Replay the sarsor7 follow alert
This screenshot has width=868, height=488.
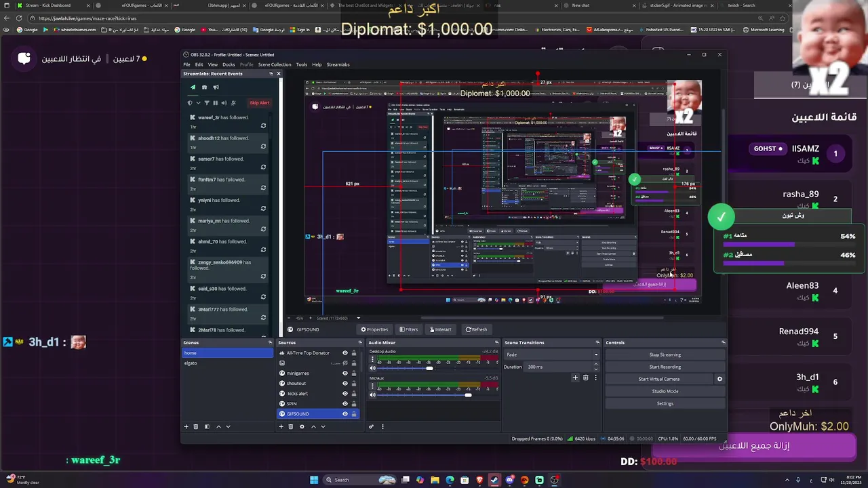click(263, 167)
